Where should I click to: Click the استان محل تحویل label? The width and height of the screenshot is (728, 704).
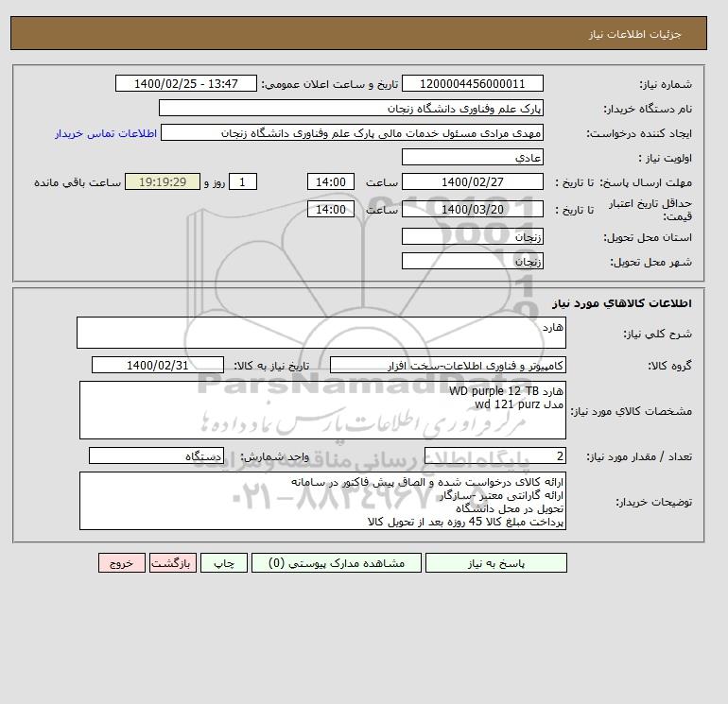click(x=648, y=237)
